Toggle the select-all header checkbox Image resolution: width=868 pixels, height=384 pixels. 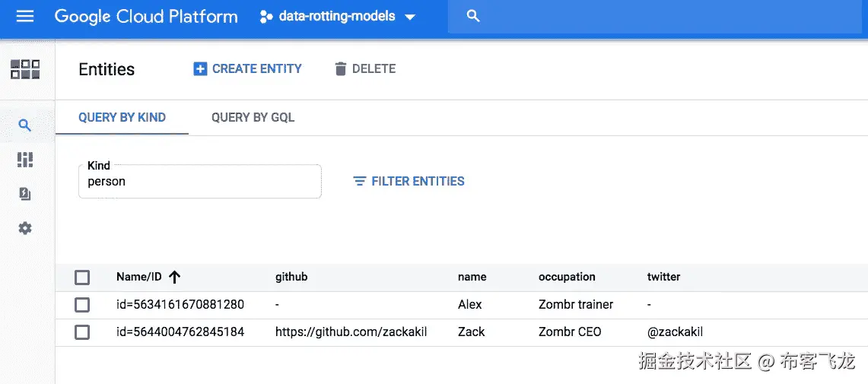click(x=82, y=278)
